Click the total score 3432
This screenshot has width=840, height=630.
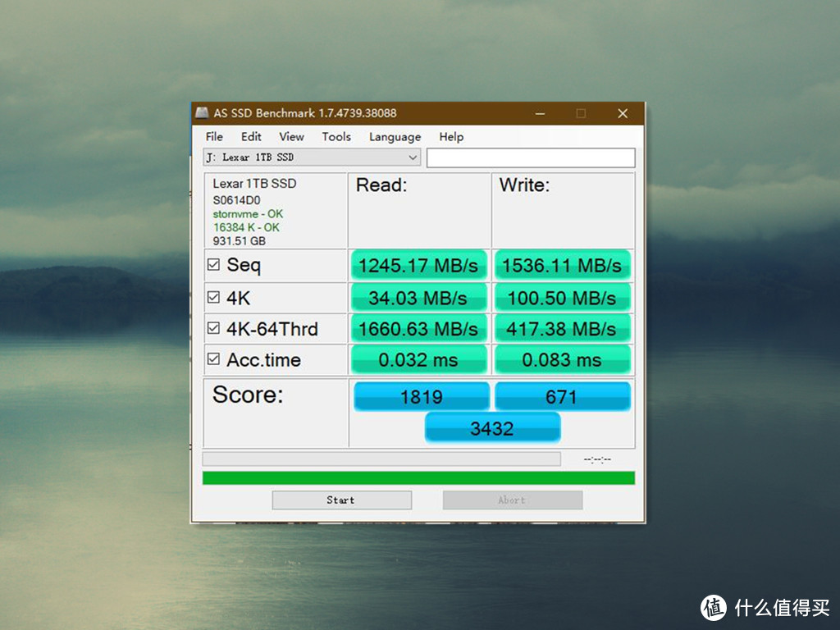pyautogui.click(x=492, y=428)
